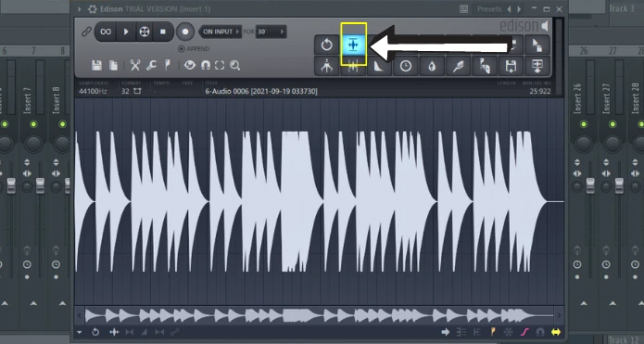Click the overview waveform scrollbar thumbnail
Image resolution: width=644 pixels, height=344 pixels.
319,315
